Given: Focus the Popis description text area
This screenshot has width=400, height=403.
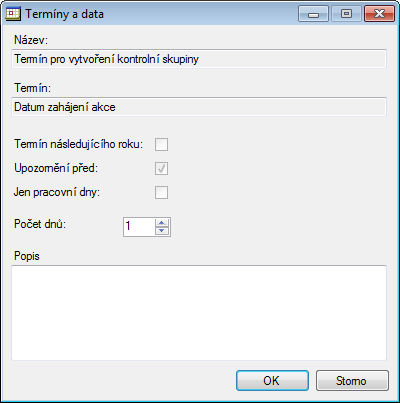Looking at the screenshot, I should [x=199, y=313].
